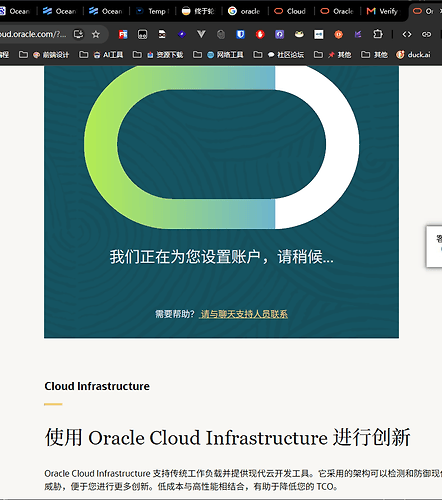Open the grey round extension icon
This screenshot has width=442, height=500.
(x=221, y=34)
